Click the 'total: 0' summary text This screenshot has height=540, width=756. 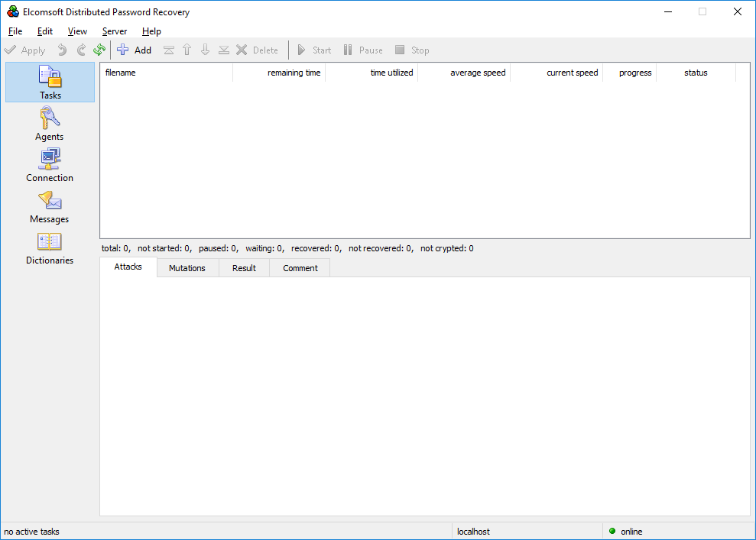click(x=115, y=248)
